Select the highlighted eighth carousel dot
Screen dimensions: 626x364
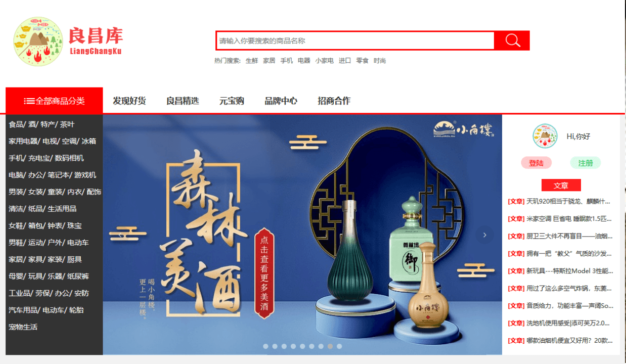click(x=330, y=346)
